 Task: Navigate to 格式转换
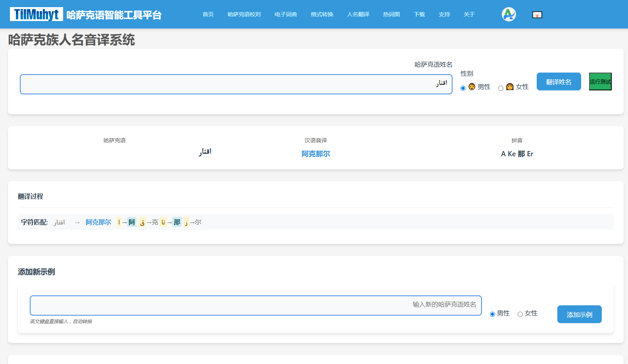[322, 14]
